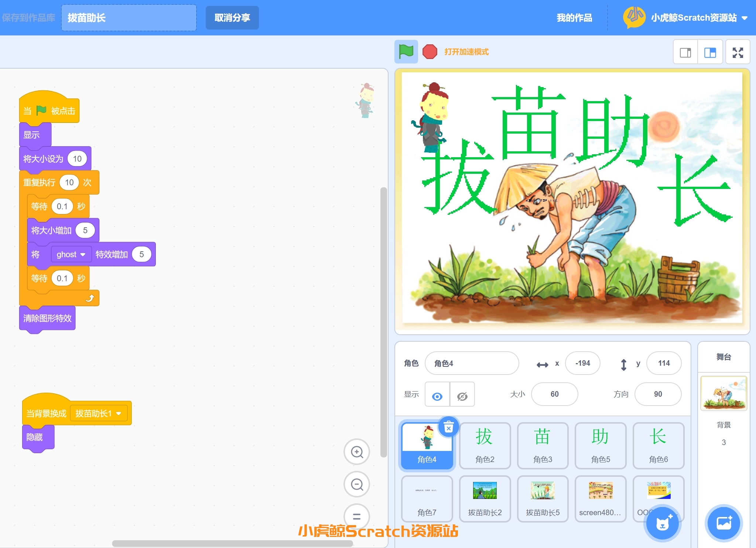Open the choose a sprite cat button
756x548 pixels.
click(x=663, y=523)
